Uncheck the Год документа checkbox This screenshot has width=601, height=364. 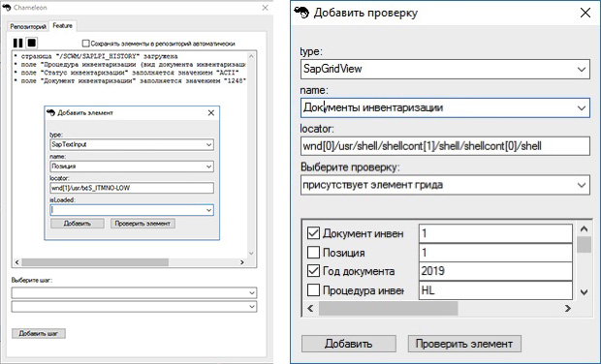pyautogui.click(x=313, y=271)
